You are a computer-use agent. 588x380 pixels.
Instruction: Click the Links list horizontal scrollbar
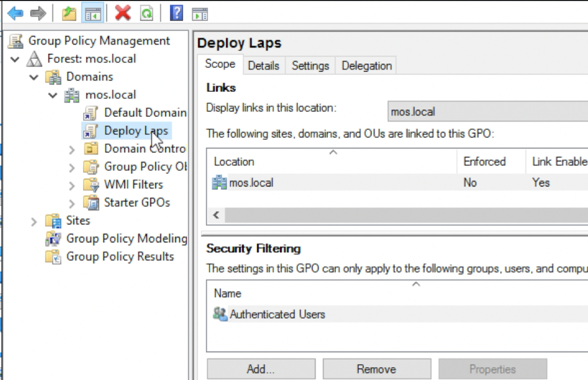395,216
